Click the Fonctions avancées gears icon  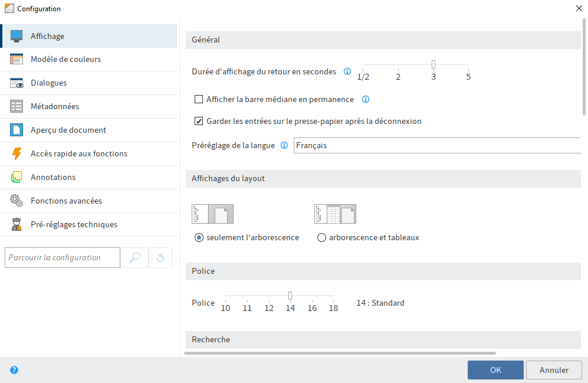[x=16, y=201]
